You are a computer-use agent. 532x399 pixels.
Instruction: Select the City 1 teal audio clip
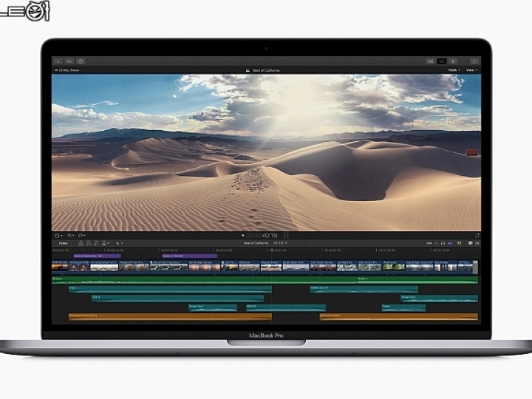point(170,289)
